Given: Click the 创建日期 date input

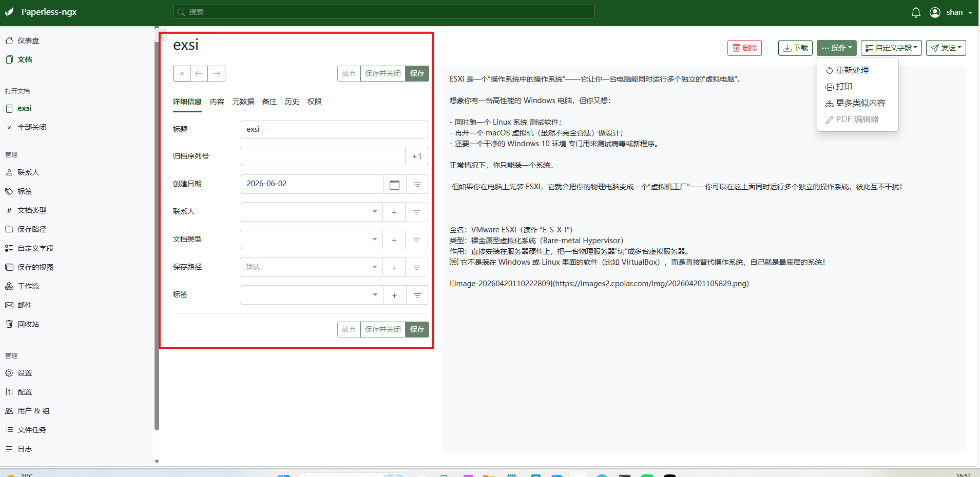Looking at the screenshot, I should [x=312, y=184].
